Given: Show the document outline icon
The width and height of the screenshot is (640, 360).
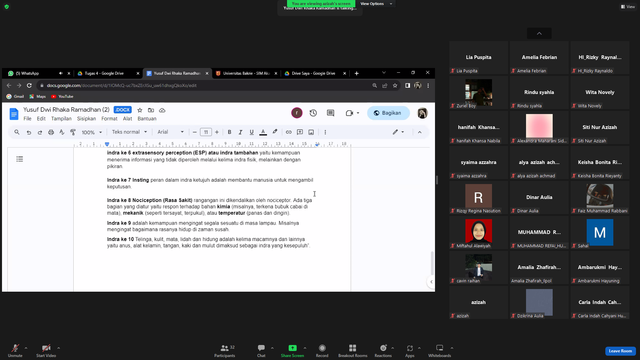Looking at the screenshot, I should [20, 159].
